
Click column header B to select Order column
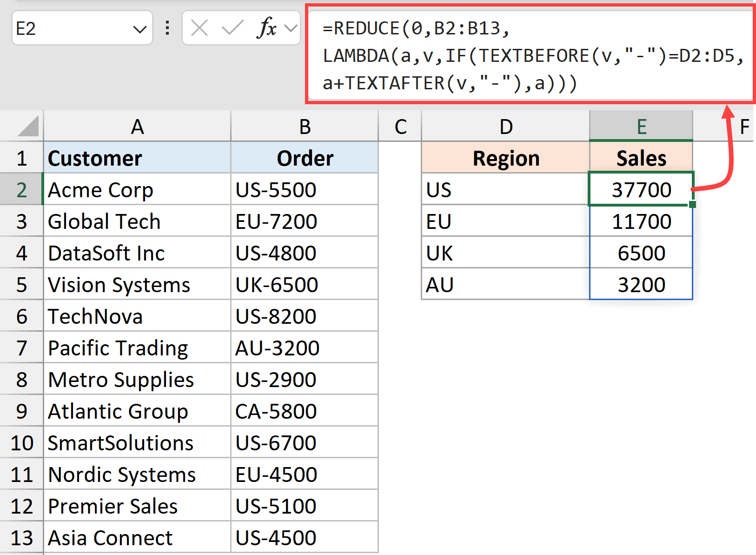(305, 126)
